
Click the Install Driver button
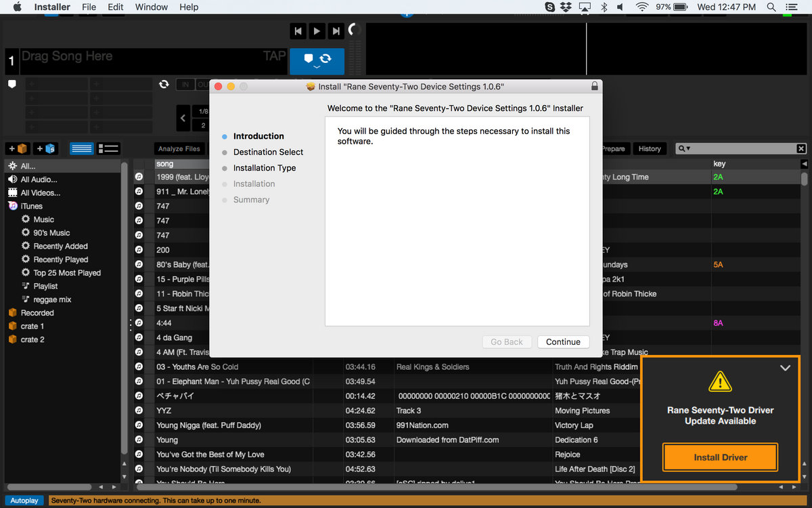click(x=720, y=457)
